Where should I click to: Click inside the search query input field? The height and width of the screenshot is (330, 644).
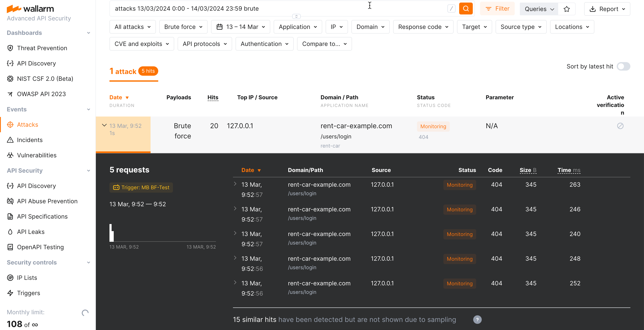275,8
